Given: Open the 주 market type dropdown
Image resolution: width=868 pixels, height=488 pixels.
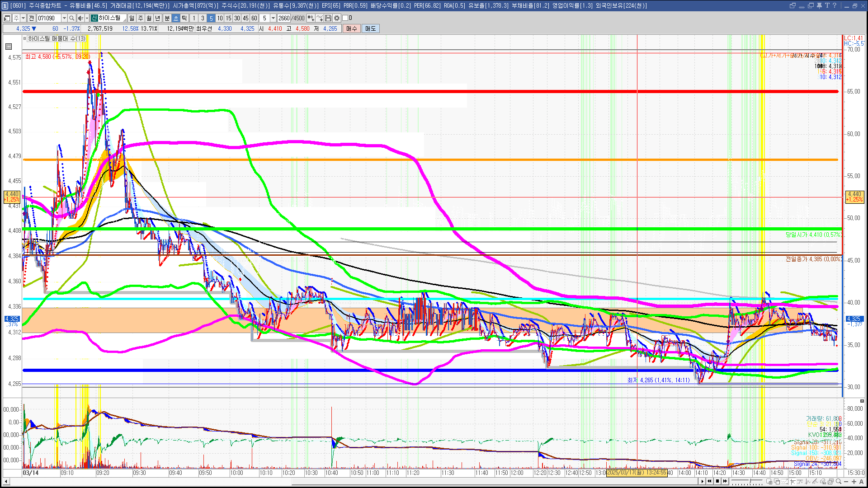Looking at the screenshot, I should (23, 18).
